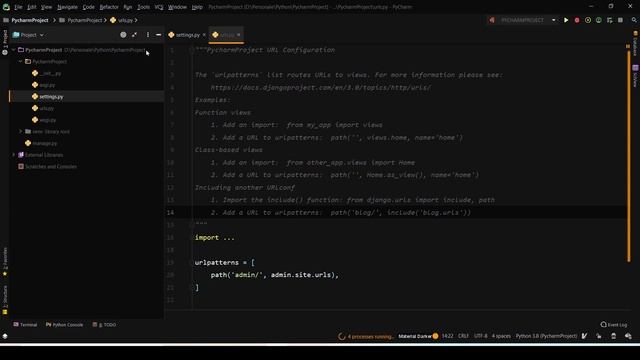Viewport: 640px width, 360px height.
Task: Collapse the PycharmProject root node
Action: click(13, 50)
